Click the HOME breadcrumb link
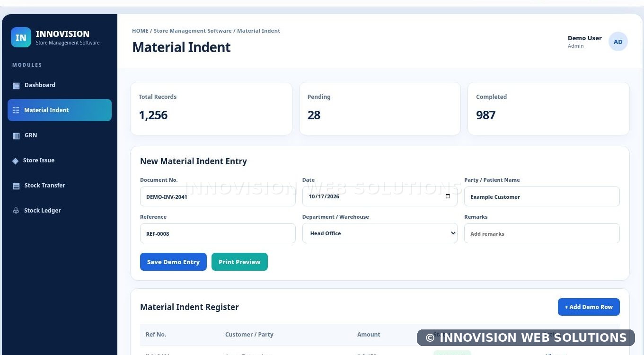644x355 pixels. pos(140,31)
